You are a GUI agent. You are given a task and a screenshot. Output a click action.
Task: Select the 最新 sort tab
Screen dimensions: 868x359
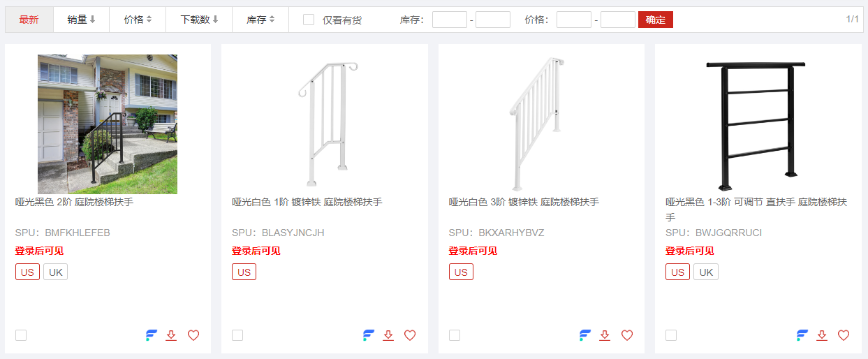(29, 20)
